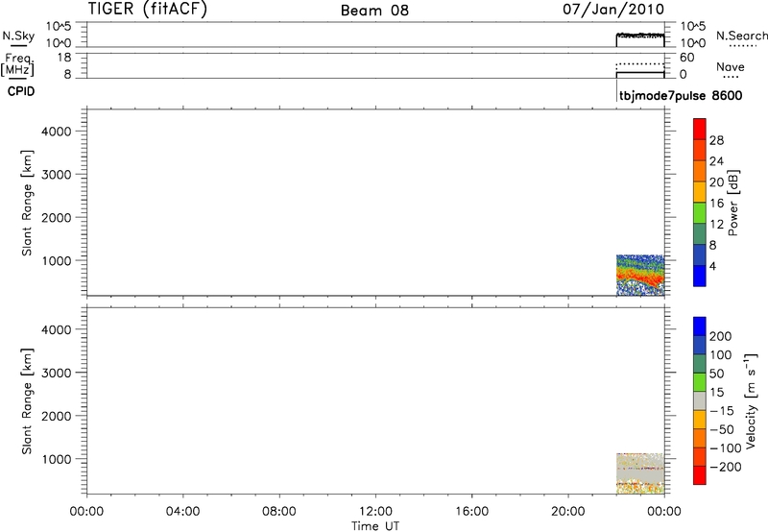Screen dimensions: 768x532
Task: Click the '16:00' time axis tick label
Action: tap(471, 512)
